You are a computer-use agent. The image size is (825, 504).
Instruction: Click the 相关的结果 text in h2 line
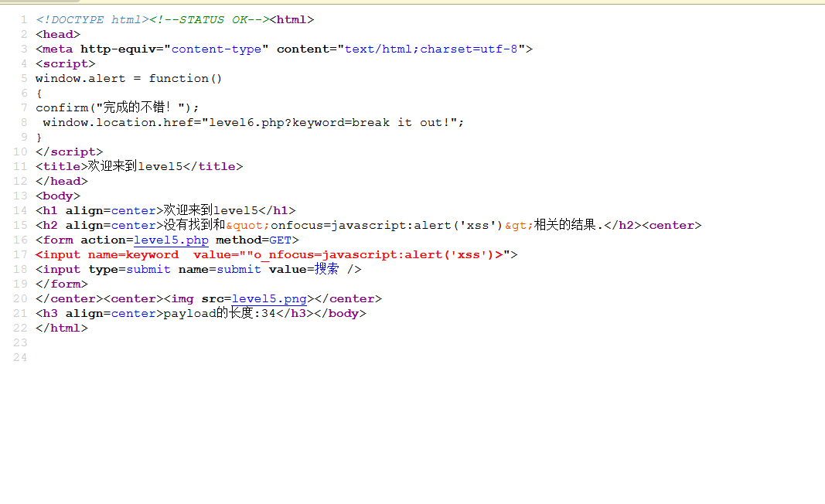(564, 225)
